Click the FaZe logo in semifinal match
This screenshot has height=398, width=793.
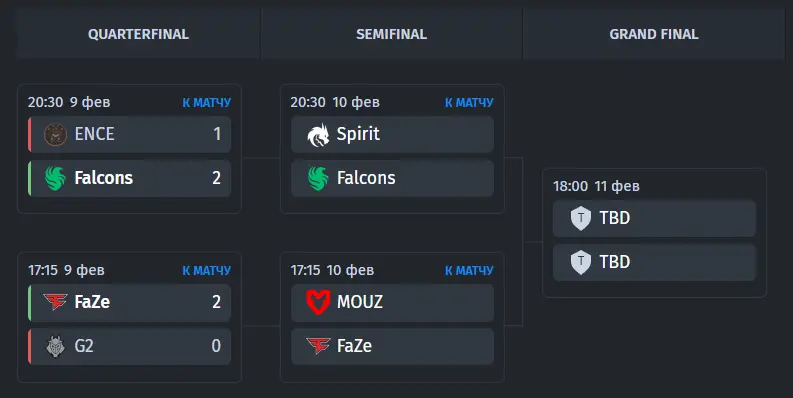tap(318, 346)
